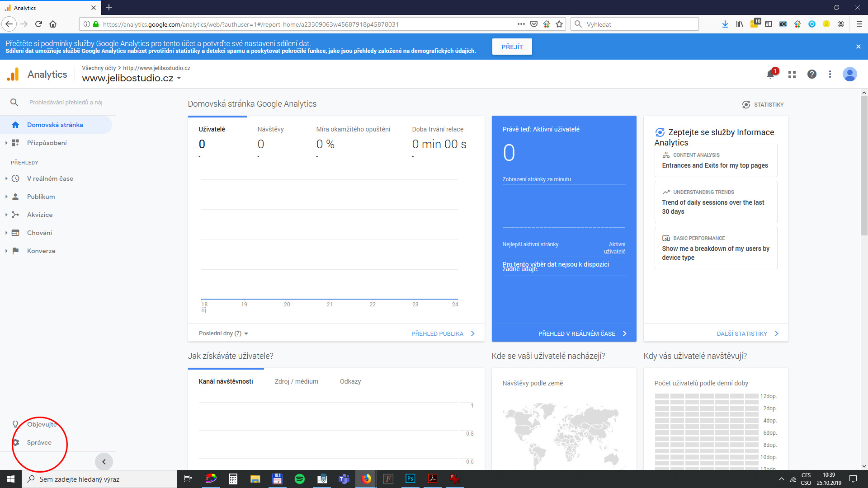The image size is (868, 488).
Task: Open the page actions three-dot icon in address bar
Action: pos(521,24)
